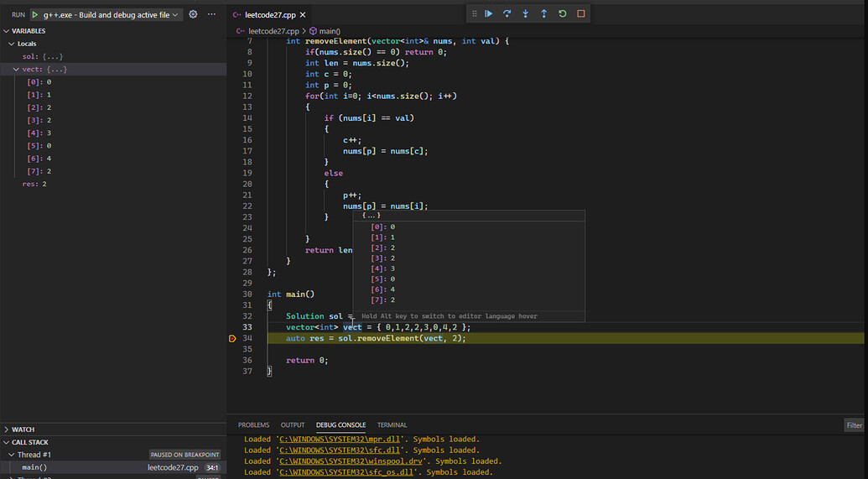868x479 pixels.
Task: Select variable [4]: 3 in Locals
Action: pyautogui.click(x=113, y=133)
